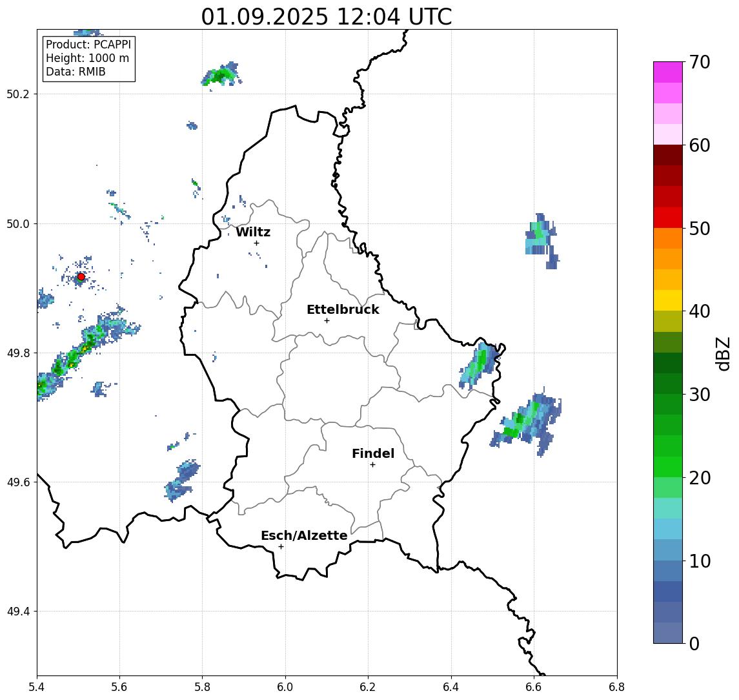Click the longitude label 6.4

tap(451, 687)
